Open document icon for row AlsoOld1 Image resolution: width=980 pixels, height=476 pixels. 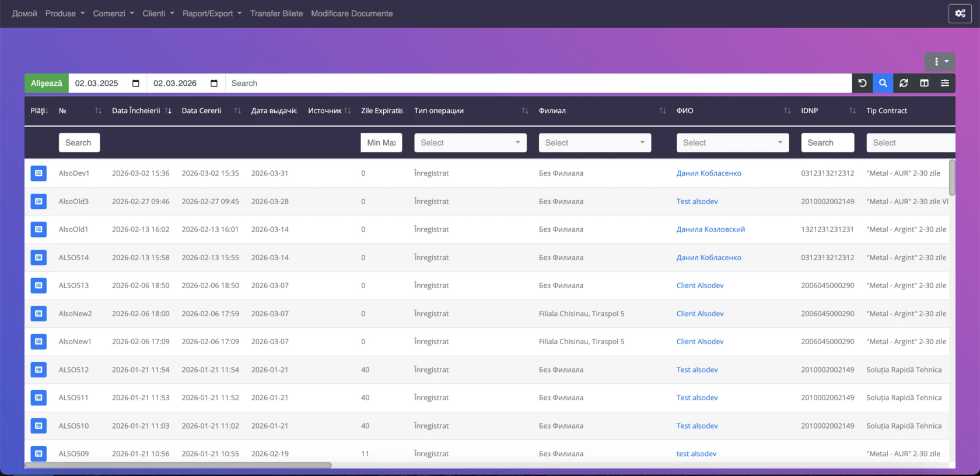coord(38,229)
